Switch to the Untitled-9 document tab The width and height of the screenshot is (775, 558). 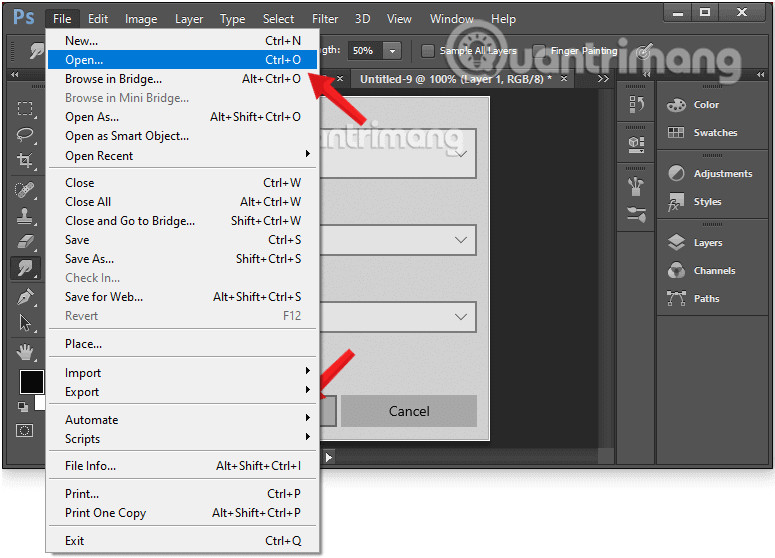[x=455, y=79]
